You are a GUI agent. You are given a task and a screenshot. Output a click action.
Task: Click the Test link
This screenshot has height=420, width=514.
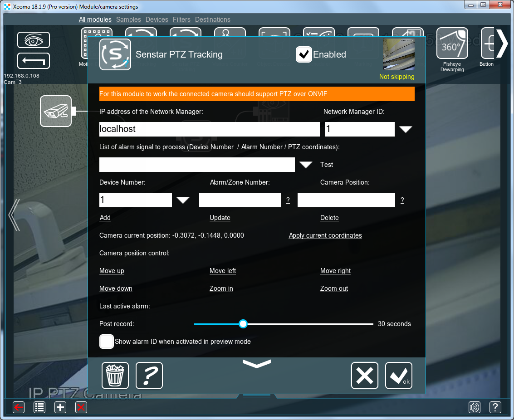pos(327,165)
